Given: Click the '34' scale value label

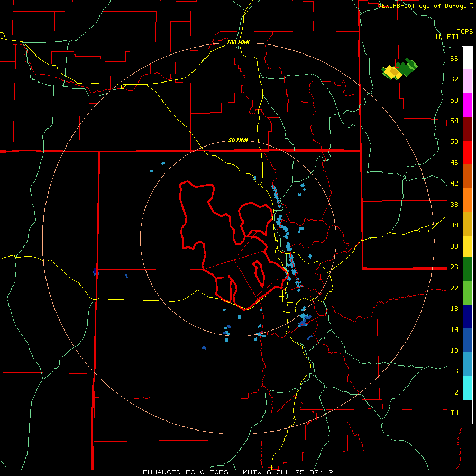Looking at the screenshot, I should pos(454,225).
